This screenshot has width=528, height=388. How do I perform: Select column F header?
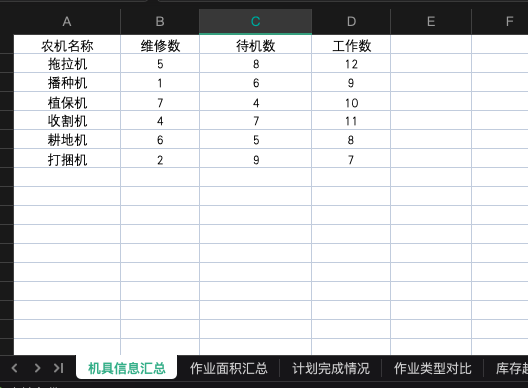[x=500, y=22]
